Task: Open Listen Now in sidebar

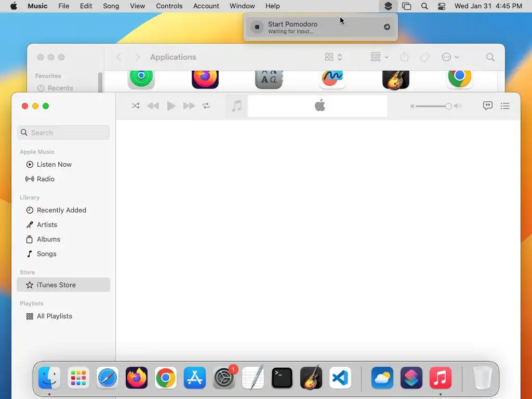Action: pos(63,165)
